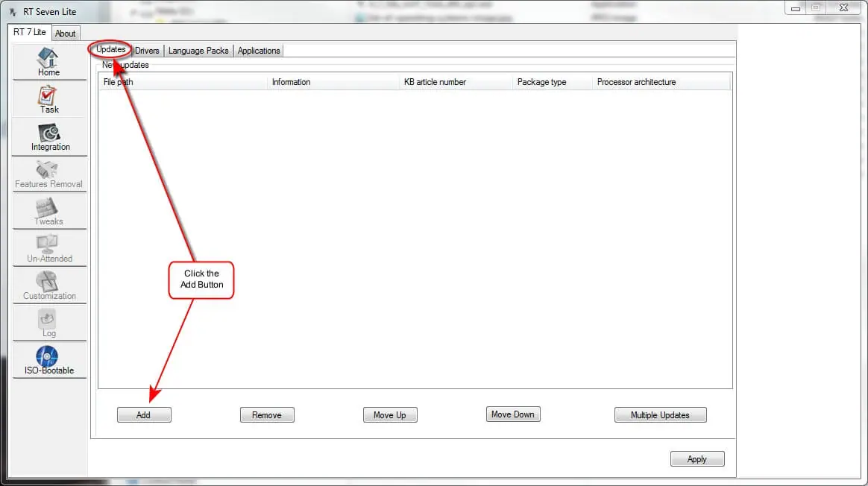Switch to the Language Packs tab
Image resolution: width=868 pixels, height=486 pixels.
(x=198, y=51)
